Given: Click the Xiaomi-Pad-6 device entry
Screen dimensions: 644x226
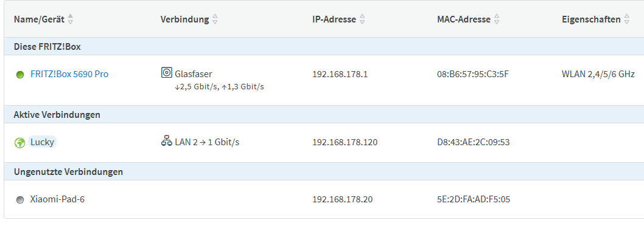Looking at the screenshot, I should click(57, 199).
